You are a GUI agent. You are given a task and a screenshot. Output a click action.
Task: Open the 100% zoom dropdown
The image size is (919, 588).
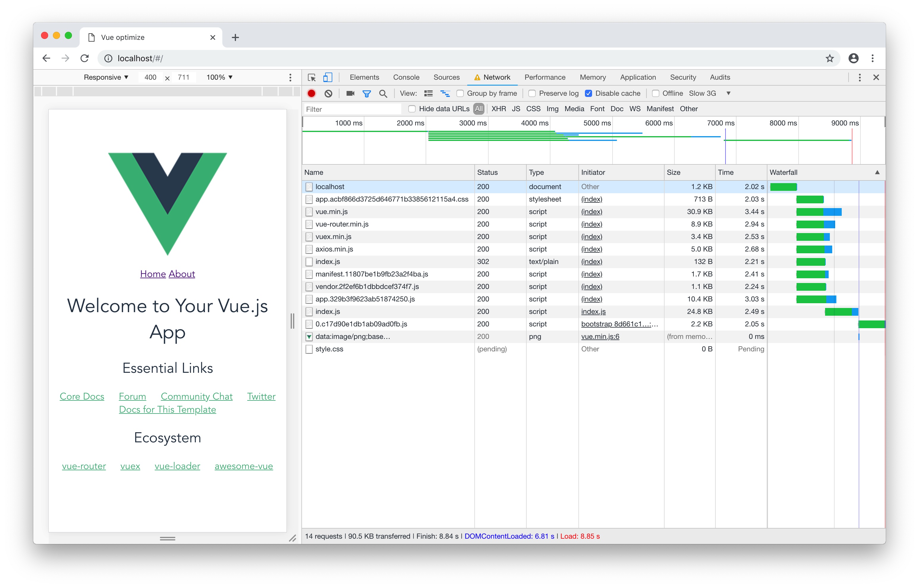[x=219, y=78]
